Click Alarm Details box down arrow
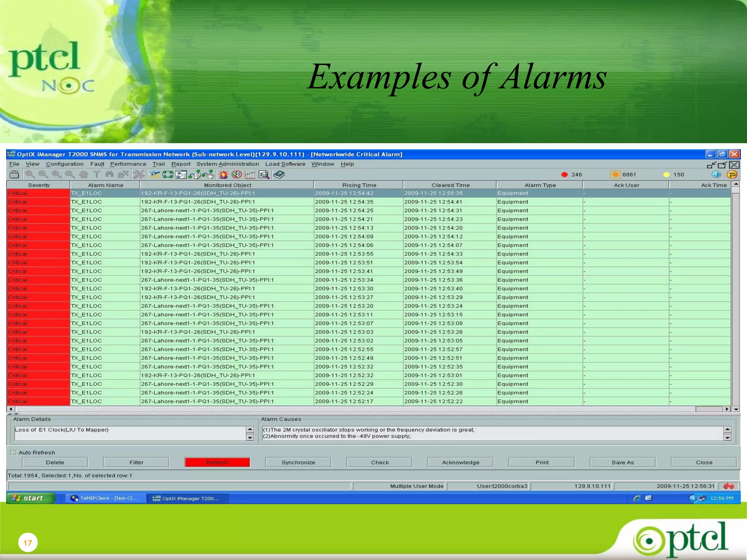This screenshot has width=747, height=560. point(250,437)
